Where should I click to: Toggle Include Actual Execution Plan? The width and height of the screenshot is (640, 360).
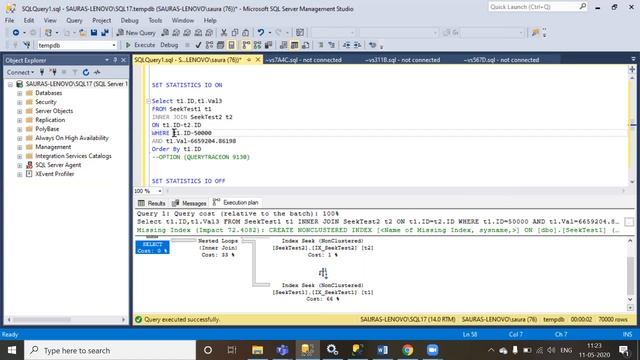point(246,45)
